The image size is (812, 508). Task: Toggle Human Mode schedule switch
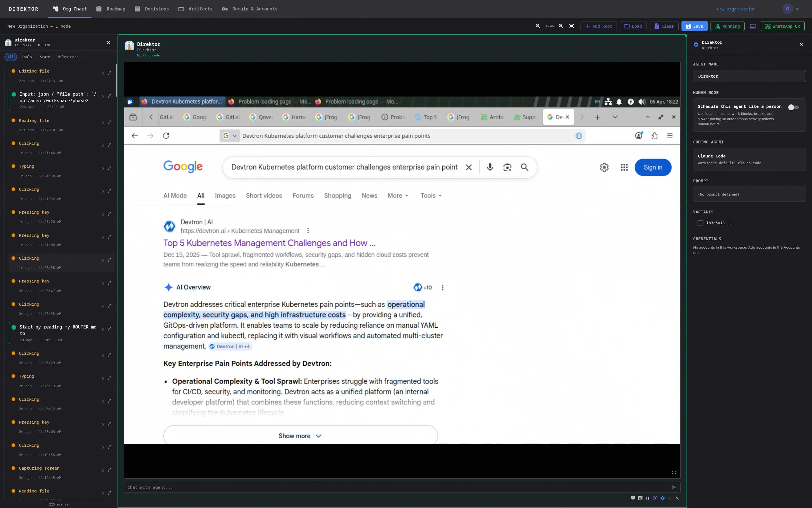click(793, 108)
